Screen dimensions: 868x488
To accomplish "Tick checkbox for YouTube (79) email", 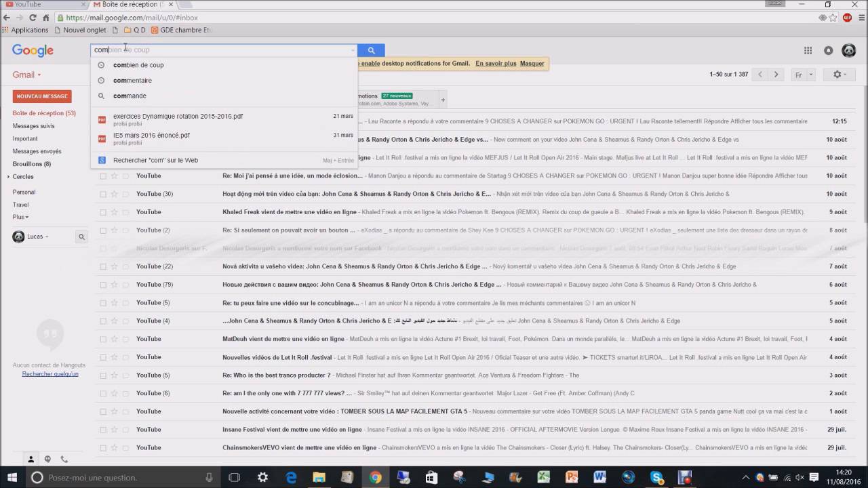I will pyautogui.click(x=103, y=285).
